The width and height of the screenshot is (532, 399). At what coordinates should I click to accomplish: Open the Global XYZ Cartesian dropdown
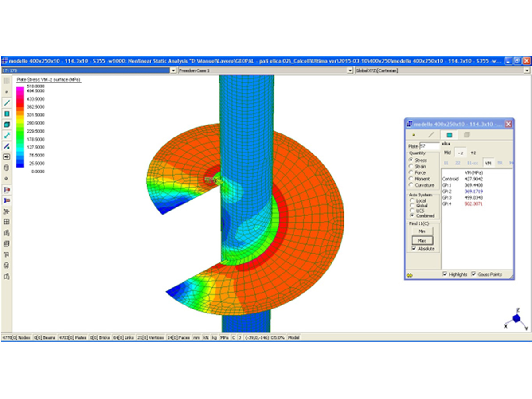tap(527, 70)
